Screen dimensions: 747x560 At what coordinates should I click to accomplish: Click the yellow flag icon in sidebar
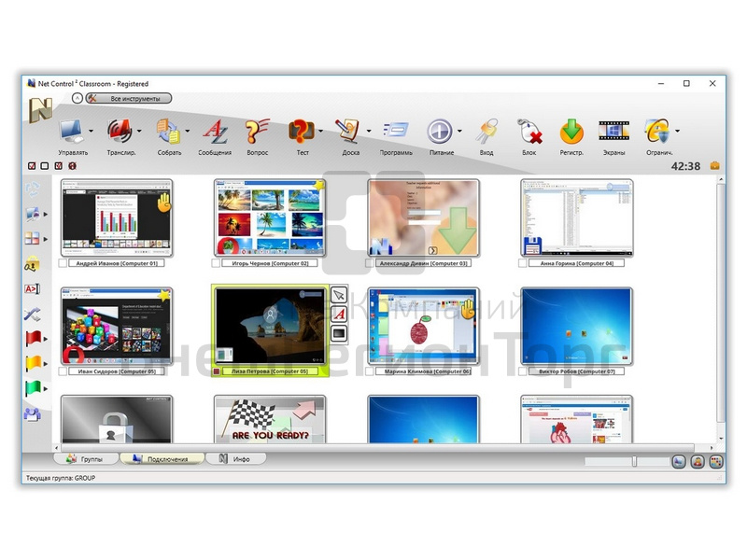click(x=33, y=363)
